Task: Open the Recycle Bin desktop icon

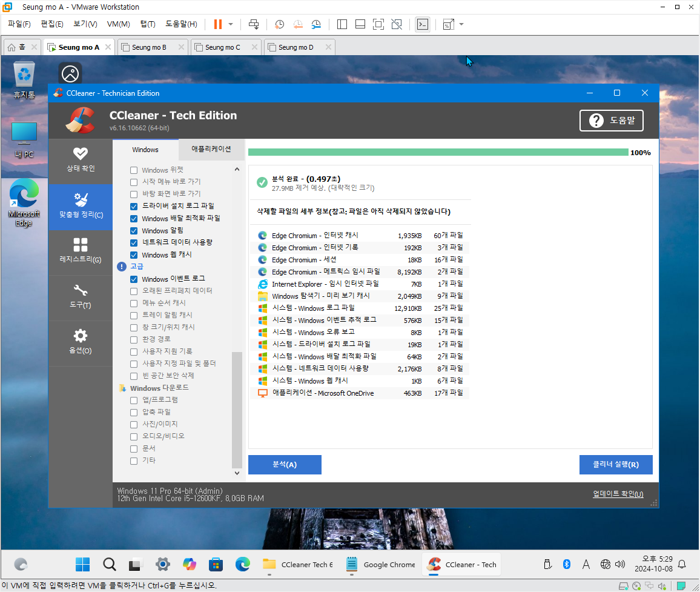Action: coord(24,81)
